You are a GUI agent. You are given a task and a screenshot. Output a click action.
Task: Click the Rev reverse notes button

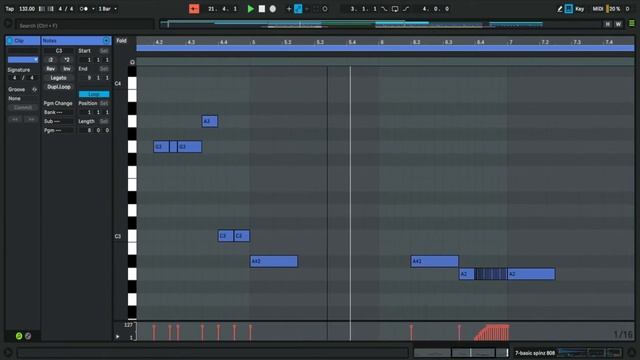[51, 69]
